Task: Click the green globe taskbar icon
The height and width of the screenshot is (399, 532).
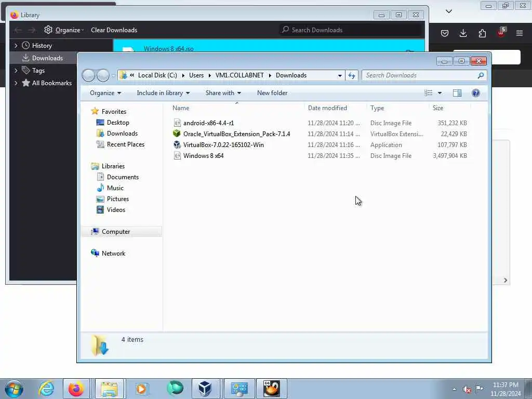Action: pos(175,389)
